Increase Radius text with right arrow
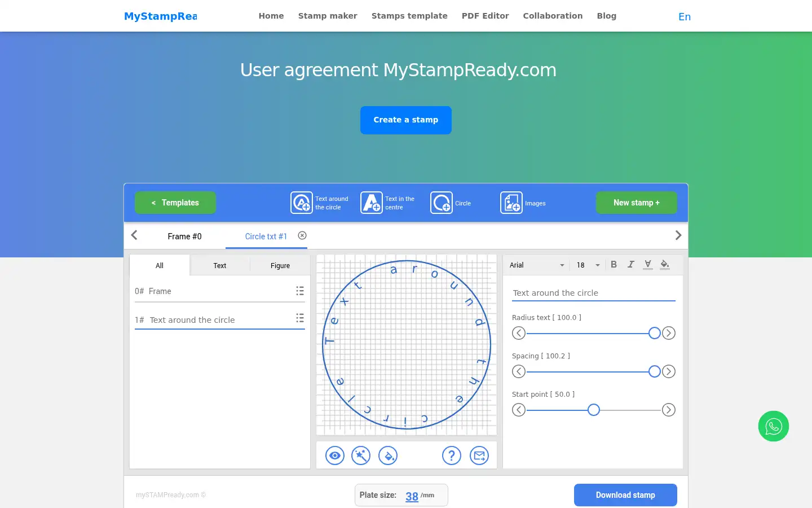 click(669, 333)
